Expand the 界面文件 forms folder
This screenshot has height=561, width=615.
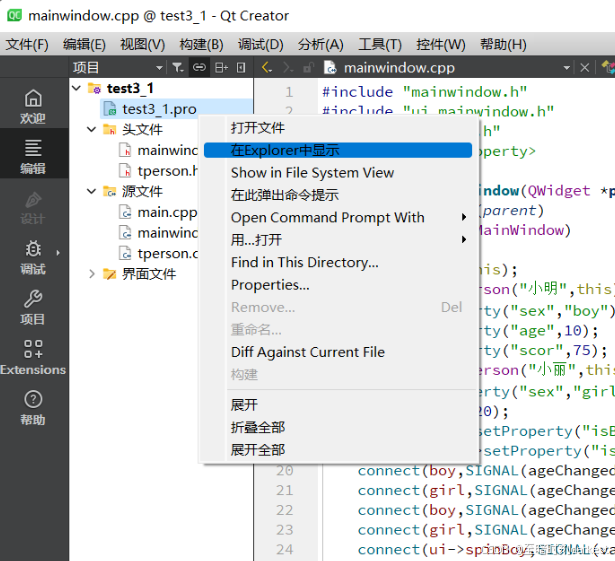(91, 274)
